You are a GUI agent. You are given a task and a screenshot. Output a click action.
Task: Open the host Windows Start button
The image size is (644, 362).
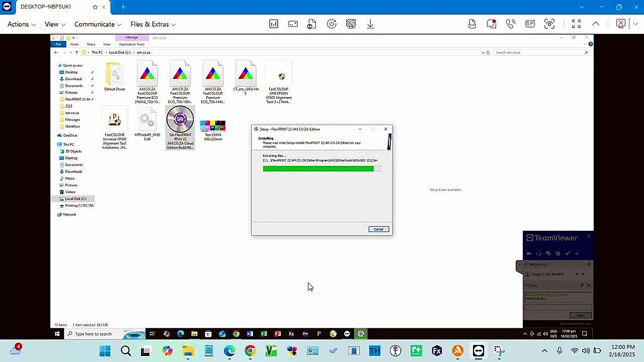point(105,351)
